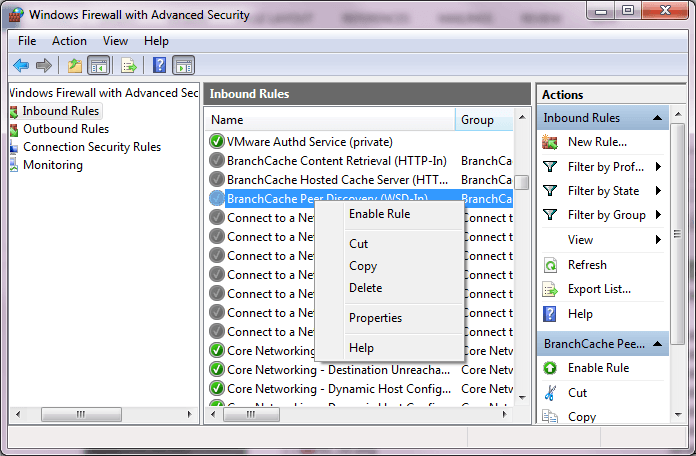Choose Help from the context menu
696x456 pixels.
click(389, 348)
